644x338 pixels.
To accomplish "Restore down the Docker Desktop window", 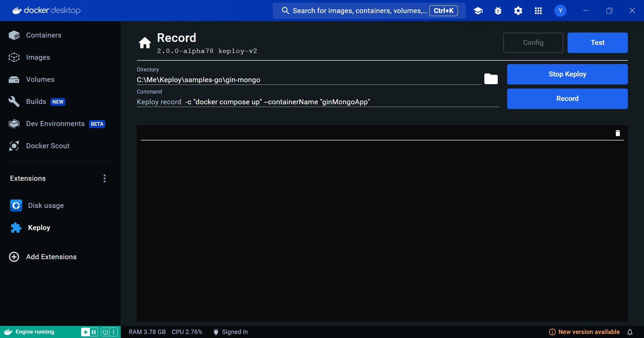I will (609, 11).
